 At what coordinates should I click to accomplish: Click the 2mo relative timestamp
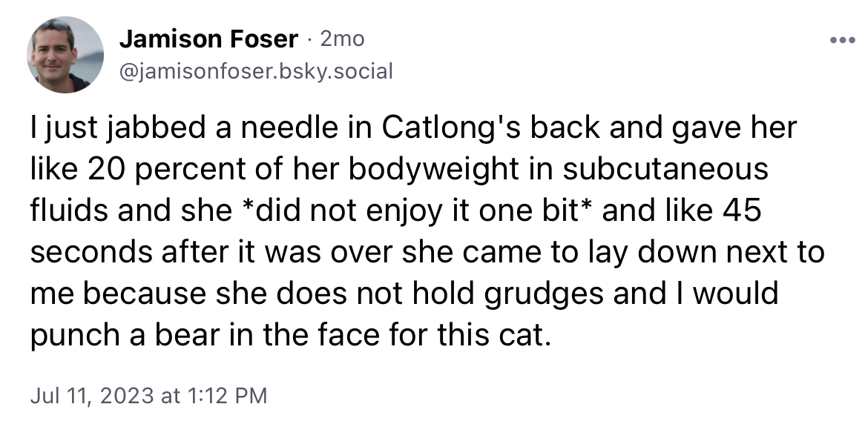(342, 39)
